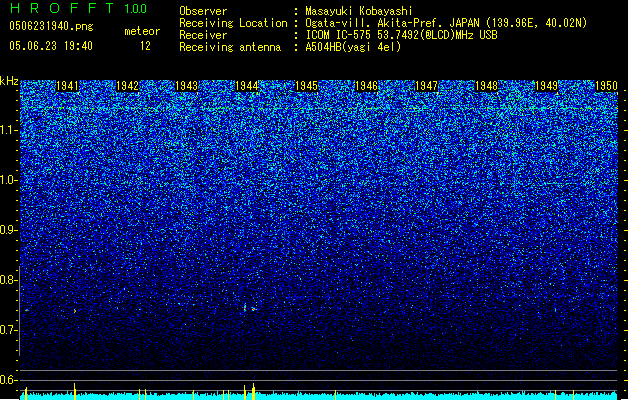Click the 1948 time marker
This screenshot has height=400, width=629.
click(x=486, y=86)
